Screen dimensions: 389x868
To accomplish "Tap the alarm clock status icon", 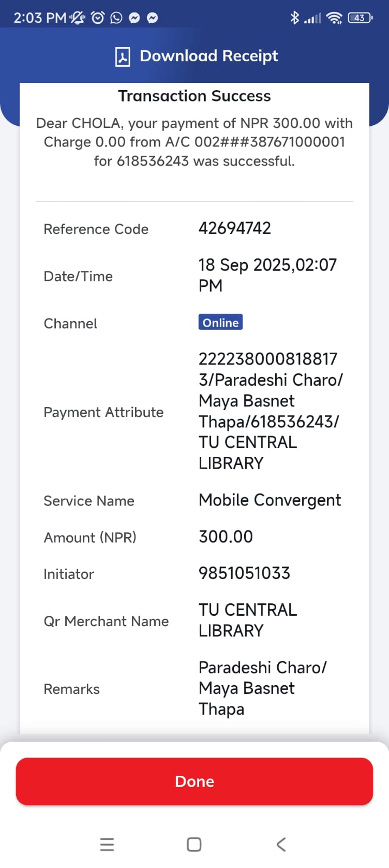I will coord(98,18).
